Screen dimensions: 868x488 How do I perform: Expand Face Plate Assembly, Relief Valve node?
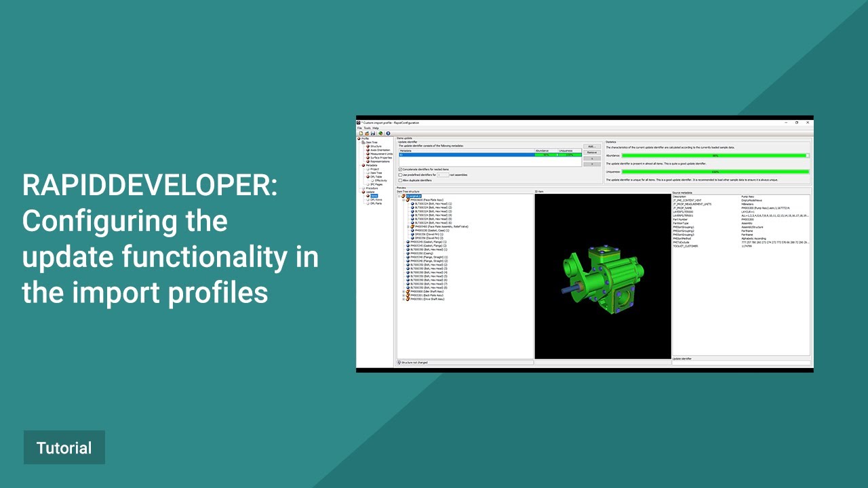tap(408, 226)
